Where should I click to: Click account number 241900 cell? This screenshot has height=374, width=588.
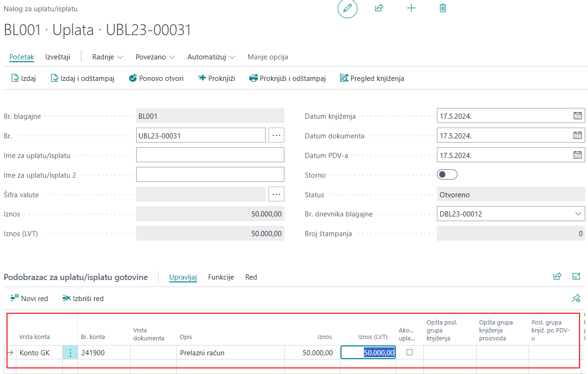coord(104,353)
